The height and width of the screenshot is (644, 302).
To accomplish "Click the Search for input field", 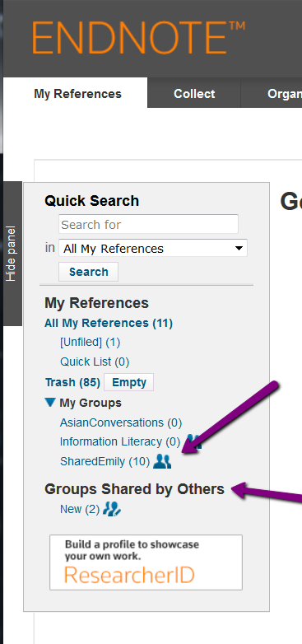I will tap(149, 224).
